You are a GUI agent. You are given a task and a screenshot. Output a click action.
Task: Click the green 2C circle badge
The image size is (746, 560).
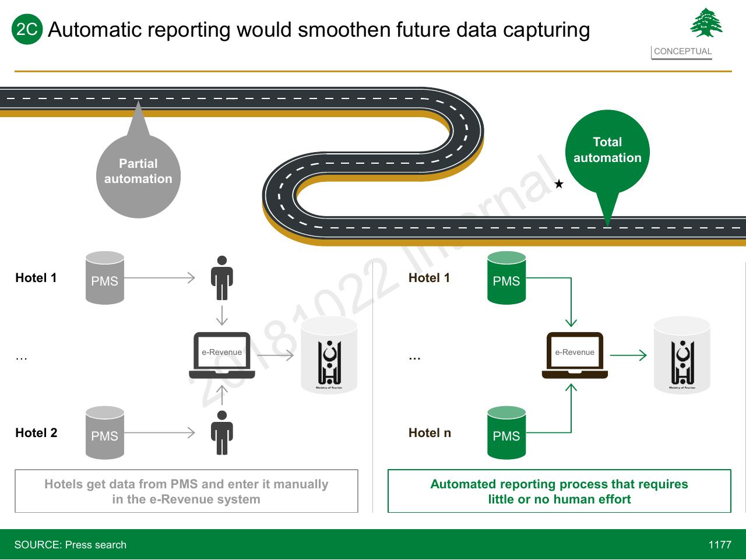(27, 29)
